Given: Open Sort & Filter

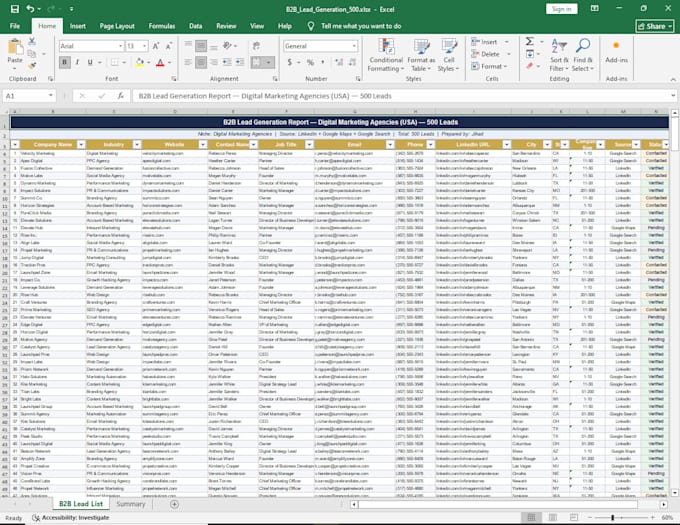Looking at the screenshot, I should (x=559, y=55).
